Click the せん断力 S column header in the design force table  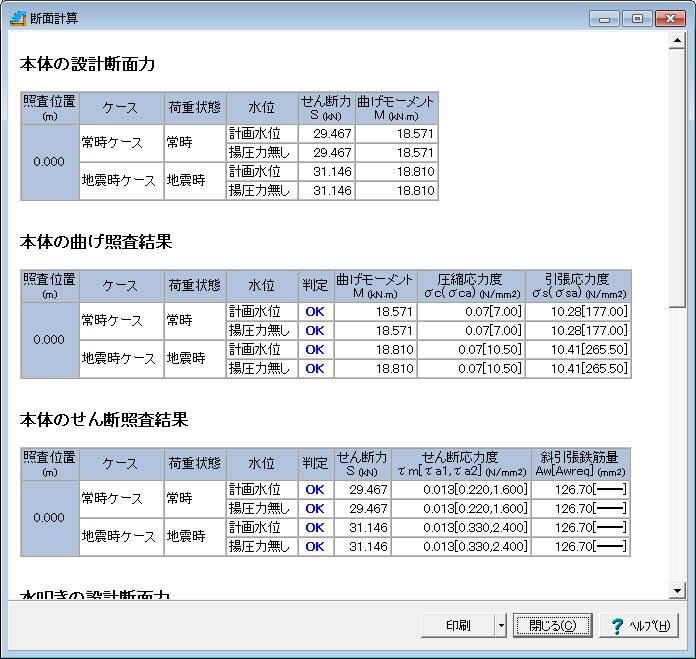coord(326,108)
